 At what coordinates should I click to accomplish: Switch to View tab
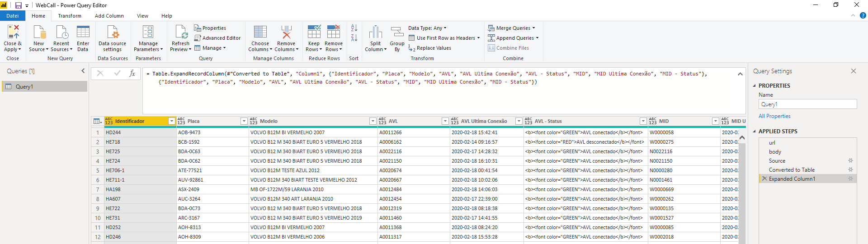142,16
